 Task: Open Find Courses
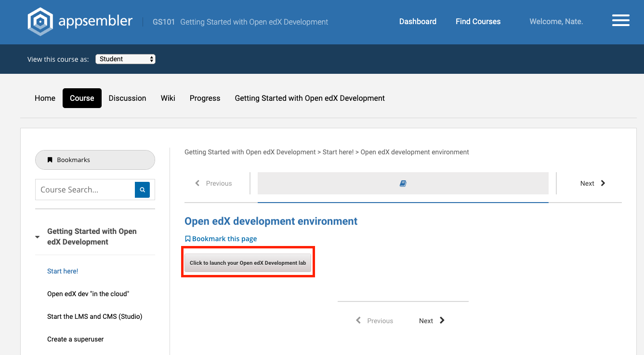(478, 21)
